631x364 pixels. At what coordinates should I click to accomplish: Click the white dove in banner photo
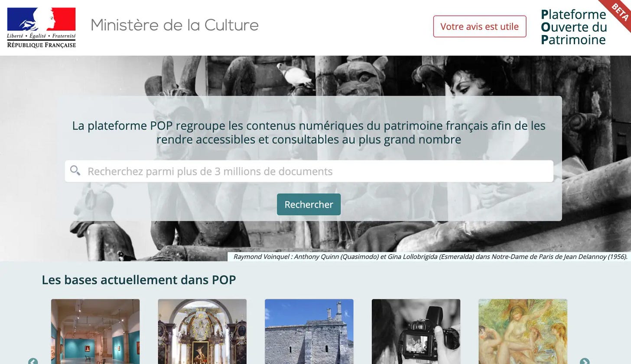click(x=294, y=75)
